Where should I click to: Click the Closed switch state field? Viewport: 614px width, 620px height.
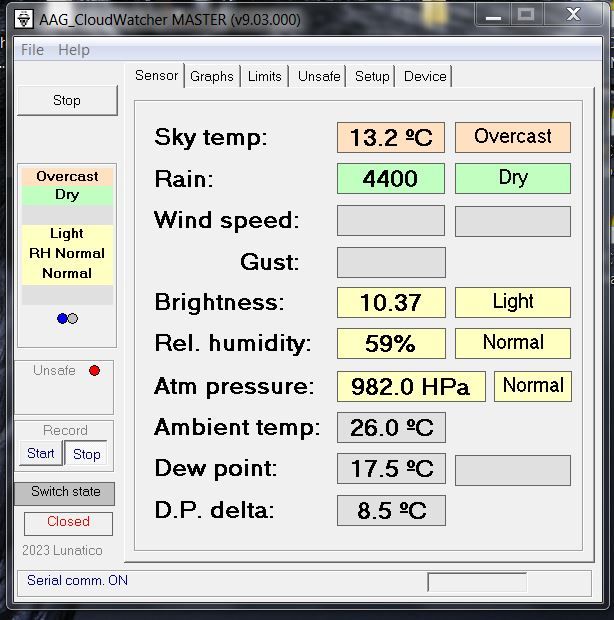point(68,523)
